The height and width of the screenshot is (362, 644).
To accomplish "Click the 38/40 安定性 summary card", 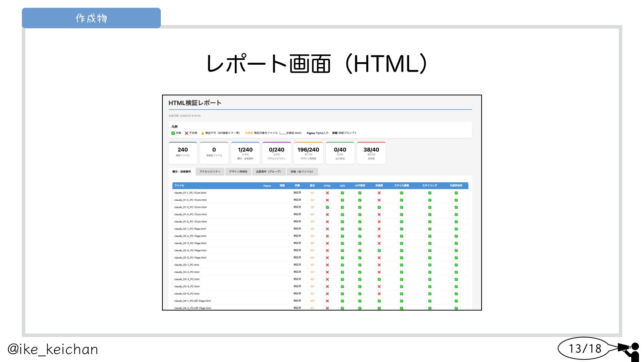I will pos(371,153).
